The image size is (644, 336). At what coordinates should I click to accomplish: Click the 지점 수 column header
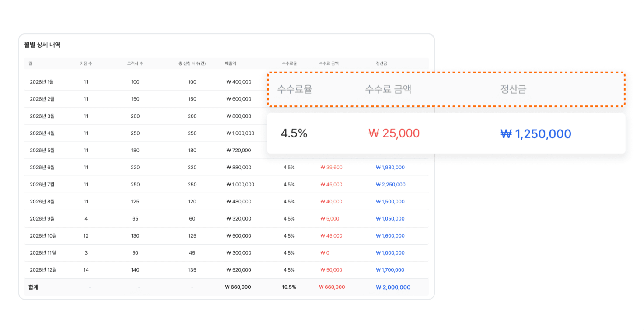click(x=86, y=63)
